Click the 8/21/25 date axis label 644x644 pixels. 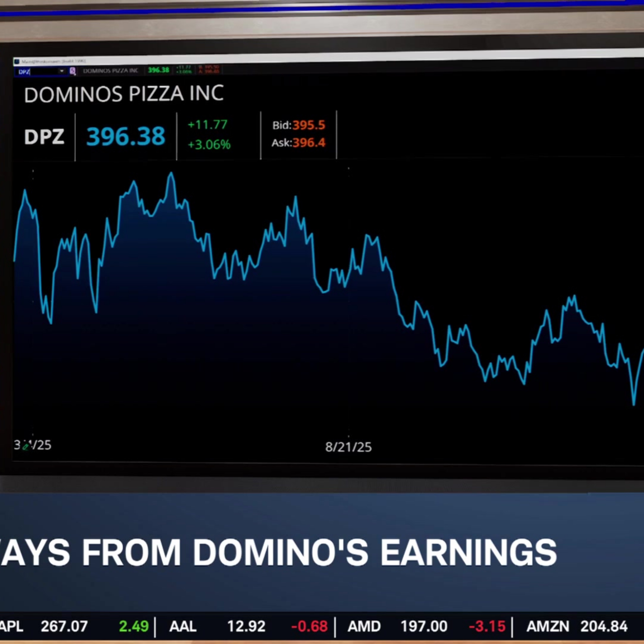click(x=348, y=447)
